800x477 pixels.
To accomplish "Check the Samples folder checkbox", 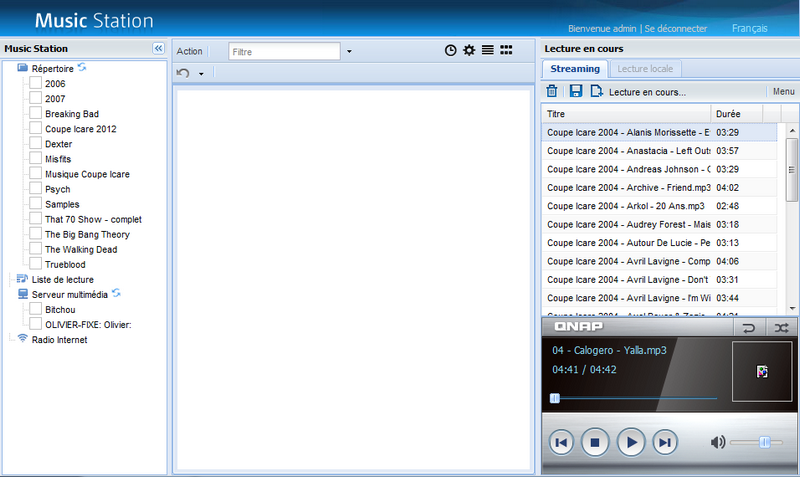I will coord(35,203).
